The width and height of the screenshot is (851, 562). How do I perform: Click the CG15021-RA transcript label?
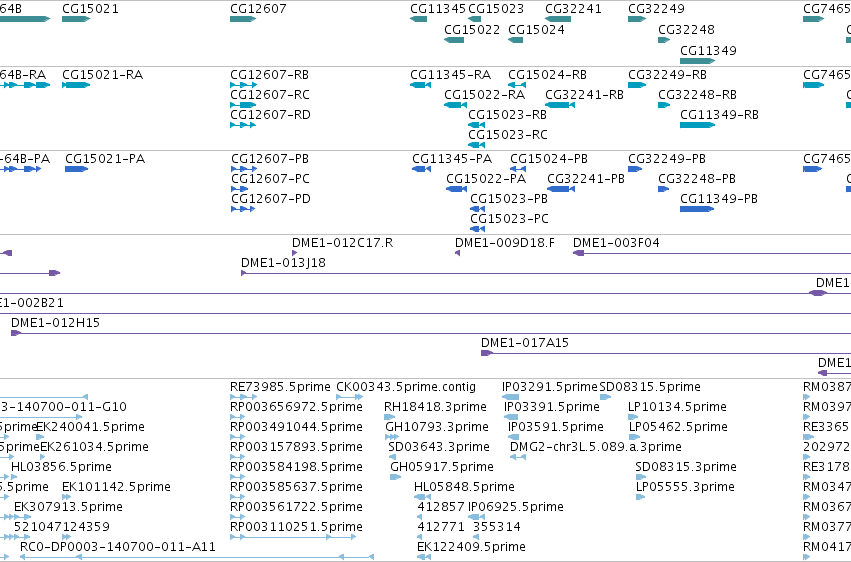click(x=103, y=74)
